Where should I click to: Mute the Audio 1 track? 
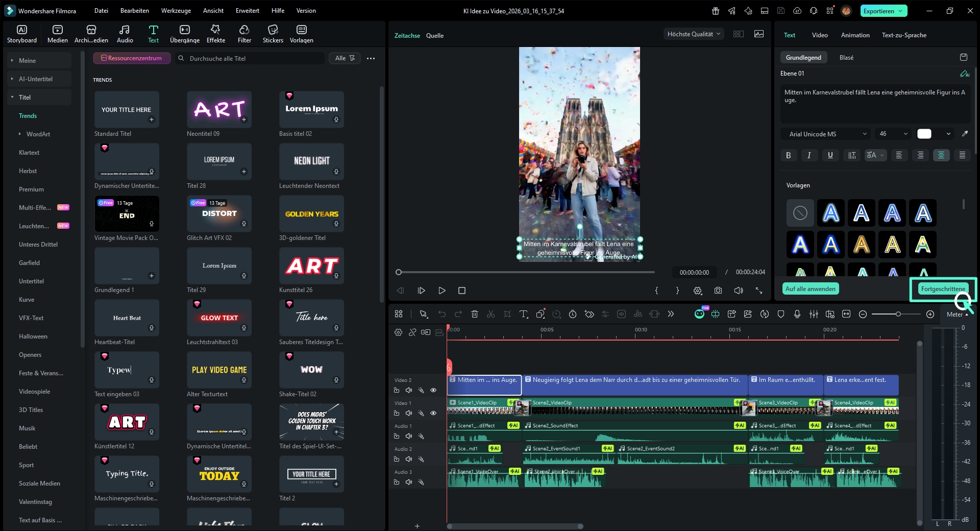pos(408,436)
